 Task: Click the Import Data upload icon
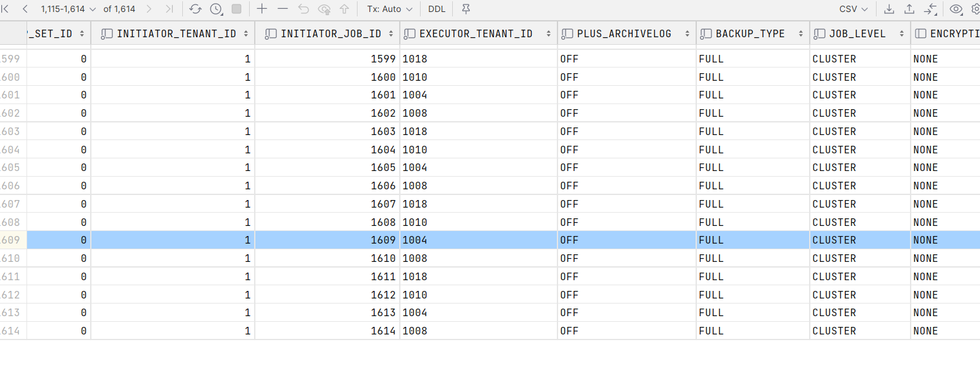pyautogui.click(x=909, y=9)
